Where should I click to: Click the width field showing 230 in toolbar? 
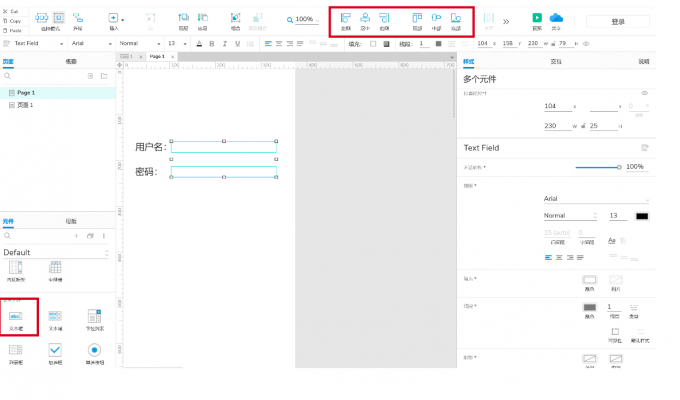(533, 43)
